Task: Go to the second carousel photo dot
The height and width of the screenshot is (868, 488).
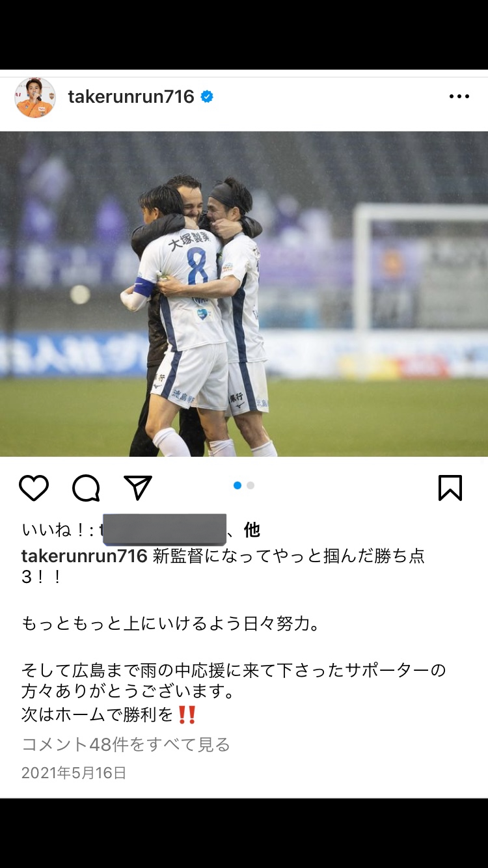Action: 251,485
